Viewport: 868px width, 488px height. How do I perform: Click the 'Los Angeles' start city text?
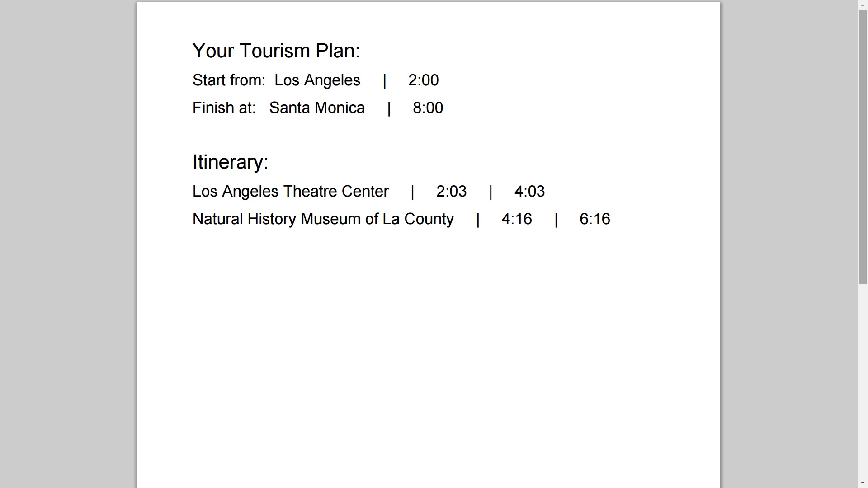[x=317, y=80]
